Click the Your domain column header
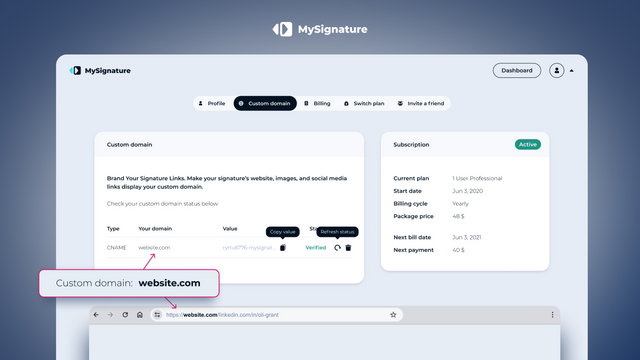This screenshot has width=640, height=360. [x=155, y=229]
